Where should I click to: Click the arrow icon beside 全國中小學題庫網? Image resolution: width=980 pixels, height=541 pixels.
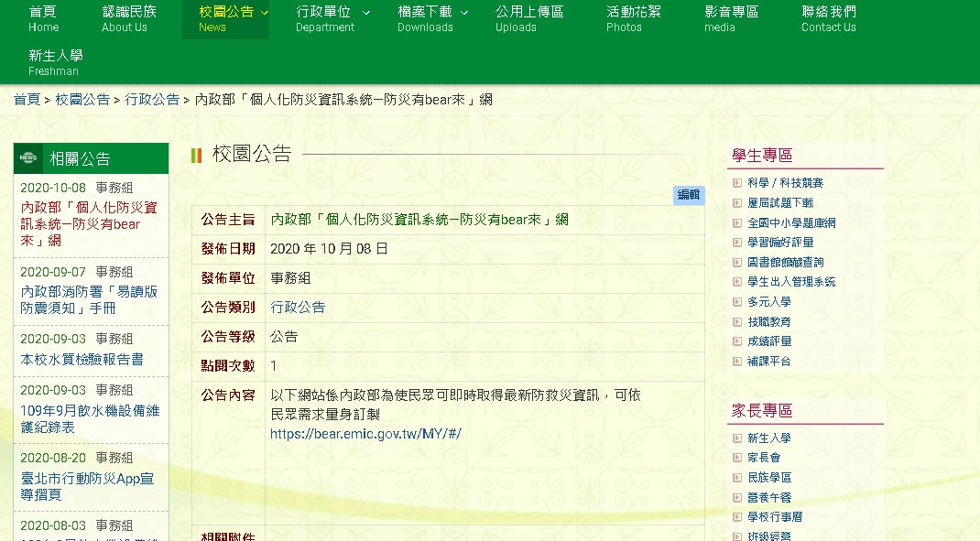737,223
